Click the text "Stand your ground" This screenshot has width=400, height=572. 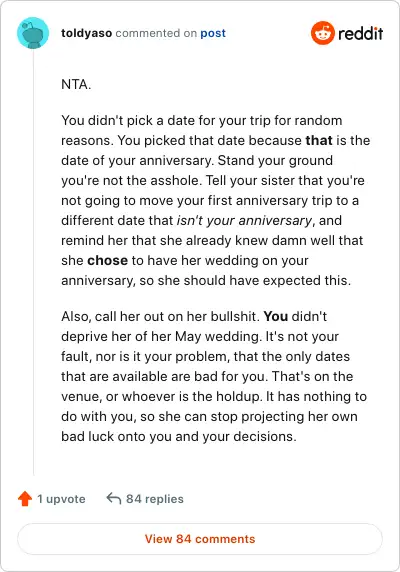275,161
